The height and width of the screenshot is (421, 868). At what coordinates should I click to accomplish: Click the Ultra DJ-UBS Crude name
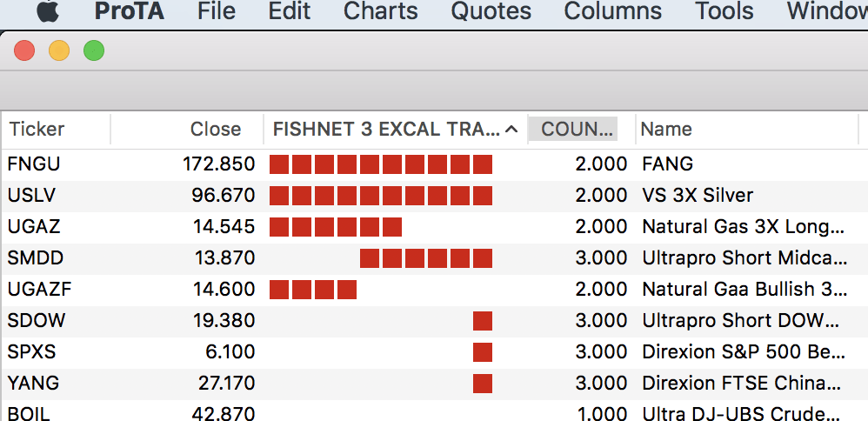[743, 414]
